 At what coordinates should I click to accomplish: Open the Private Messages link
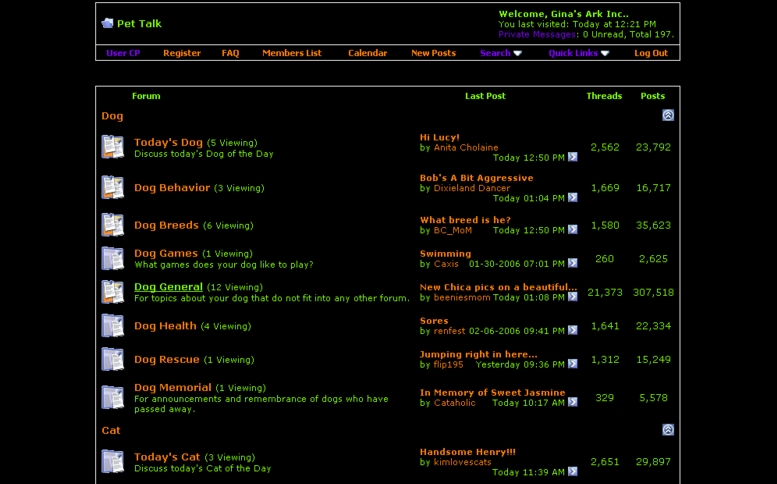coord(535,34)
